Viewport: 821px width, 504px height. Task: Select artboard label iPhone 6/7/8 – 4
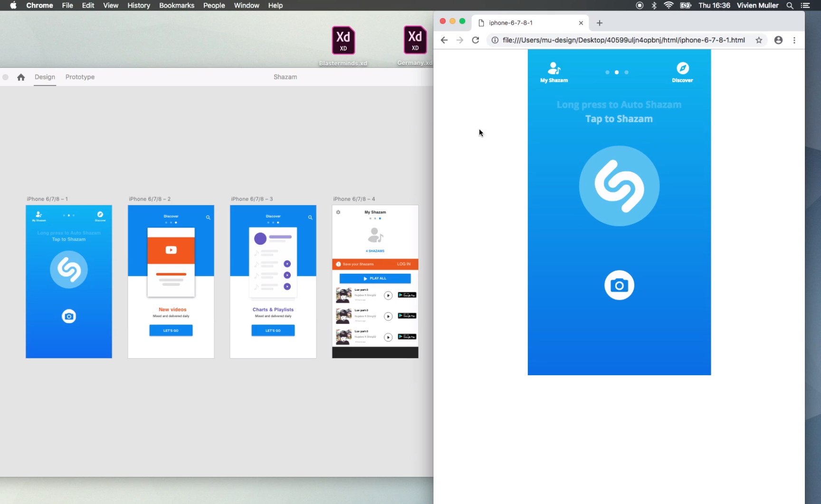pyautogui.click(x=354, y=199)
